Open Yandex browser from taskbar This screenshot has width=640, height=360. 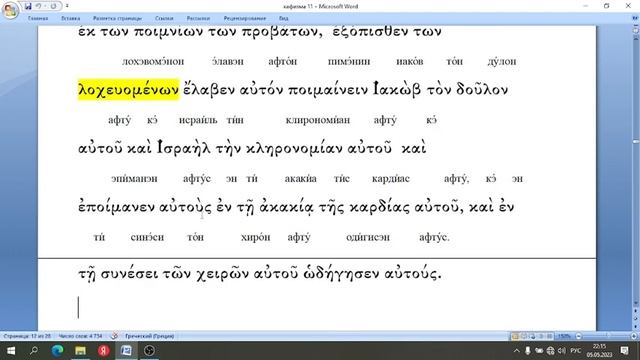pyautogui.click(x=103, y=351)
